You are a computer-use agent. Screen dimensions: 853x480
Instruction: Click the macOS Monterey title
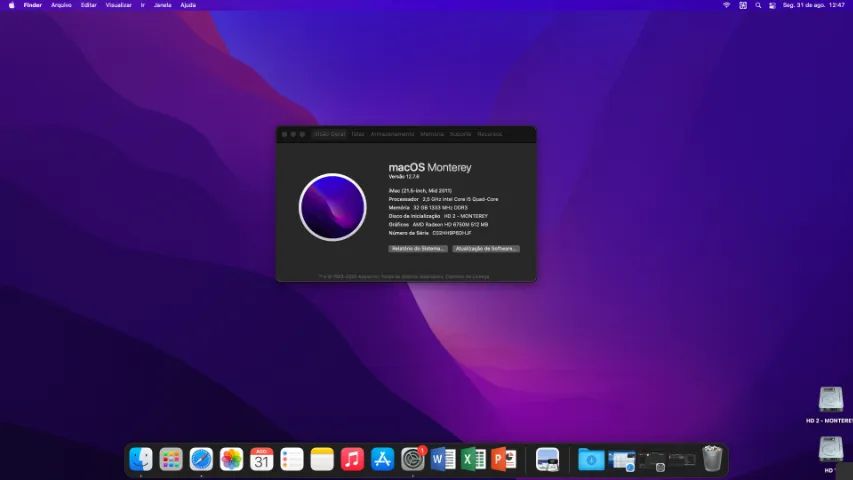(430, 168)
